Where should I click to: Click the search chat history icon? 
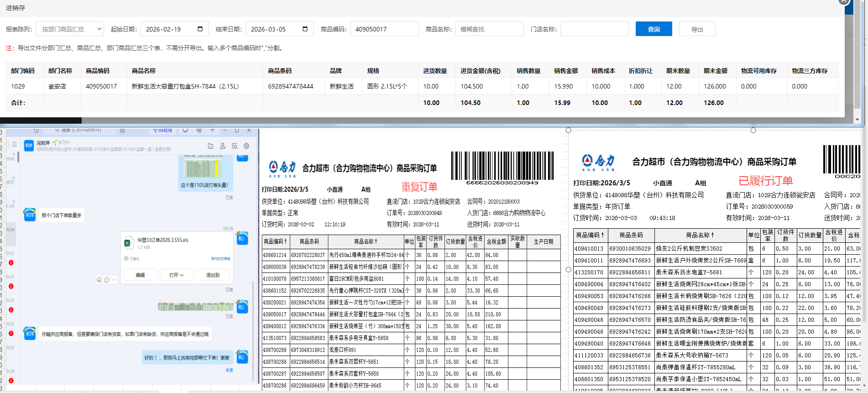click(235, 146)
